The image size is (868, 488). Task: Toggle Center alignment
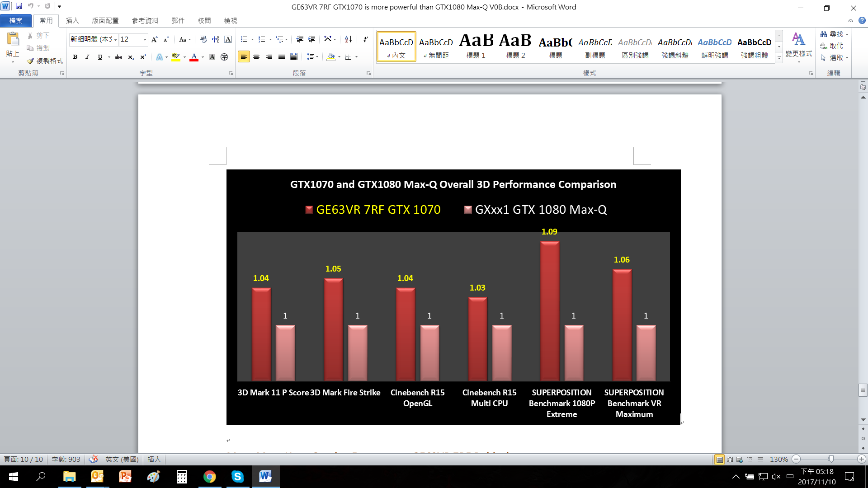(256, 57)
